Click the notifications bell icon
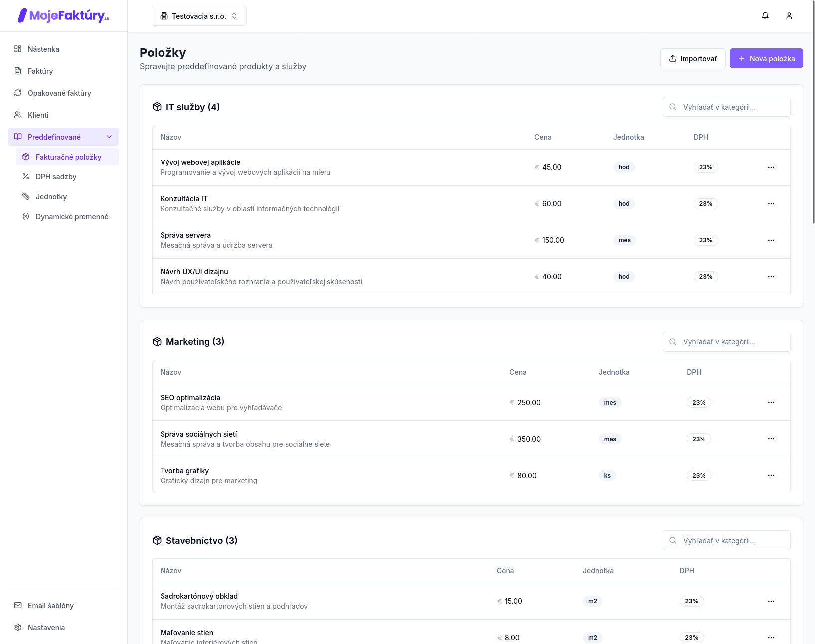This screenshot has height=644, width=815. point(765,16)
